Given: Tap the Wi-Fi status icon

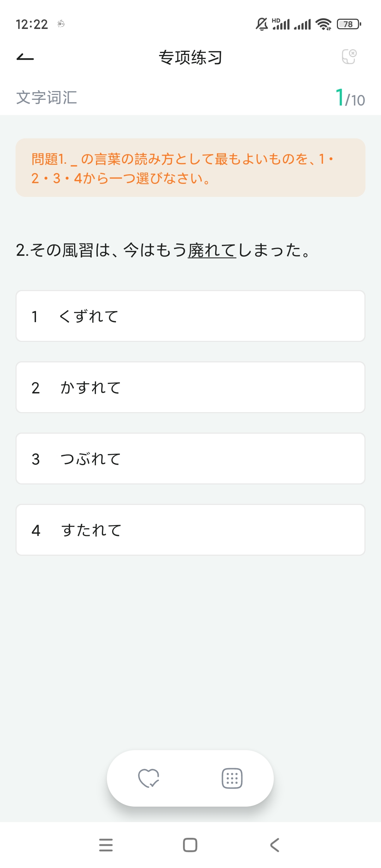Looking at the screenshot, I should click(x=323, y=24).
